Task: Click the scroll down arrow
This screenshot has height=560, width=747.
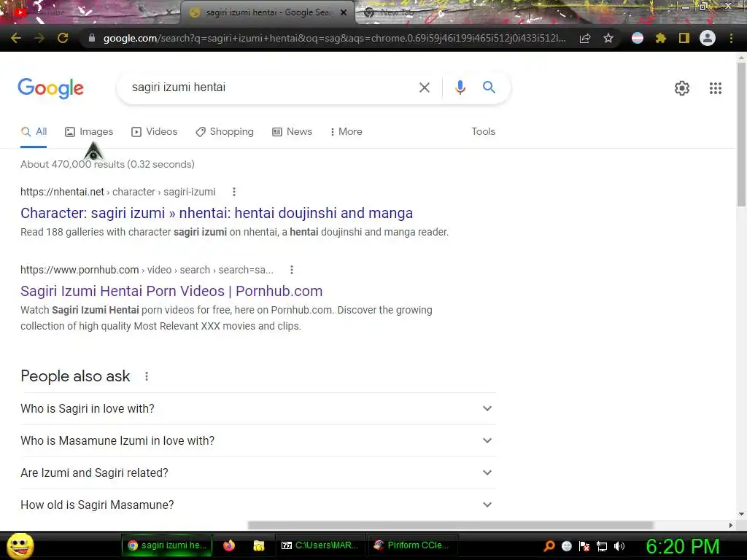Action: 741,514
